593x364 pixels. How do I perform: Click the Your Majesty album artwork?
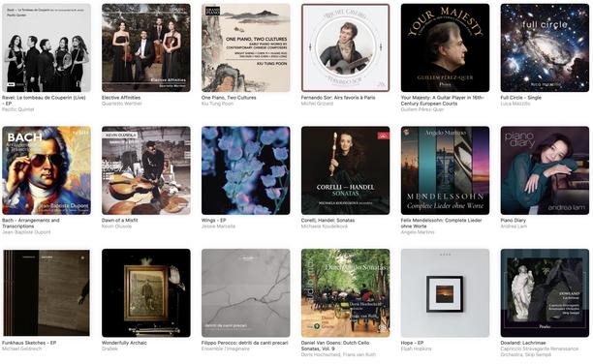tap(445, 48)
